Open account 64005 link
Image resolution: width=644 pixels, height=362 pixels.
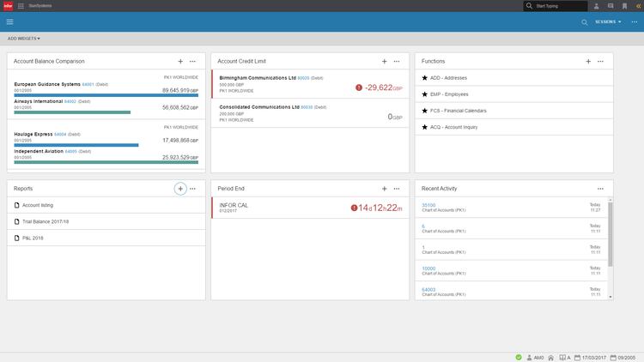coord(71,152)
